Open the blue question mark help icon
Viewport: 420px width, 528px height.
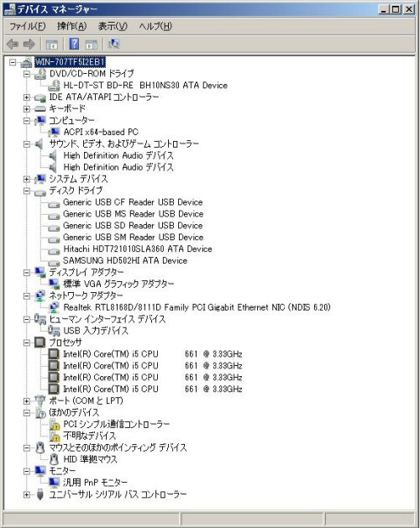[74, 44]
